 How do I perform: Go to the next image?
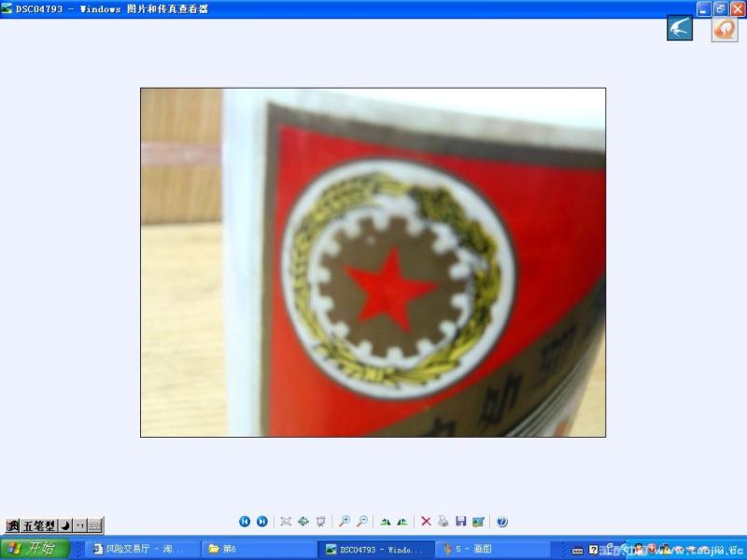coord(262,522)
